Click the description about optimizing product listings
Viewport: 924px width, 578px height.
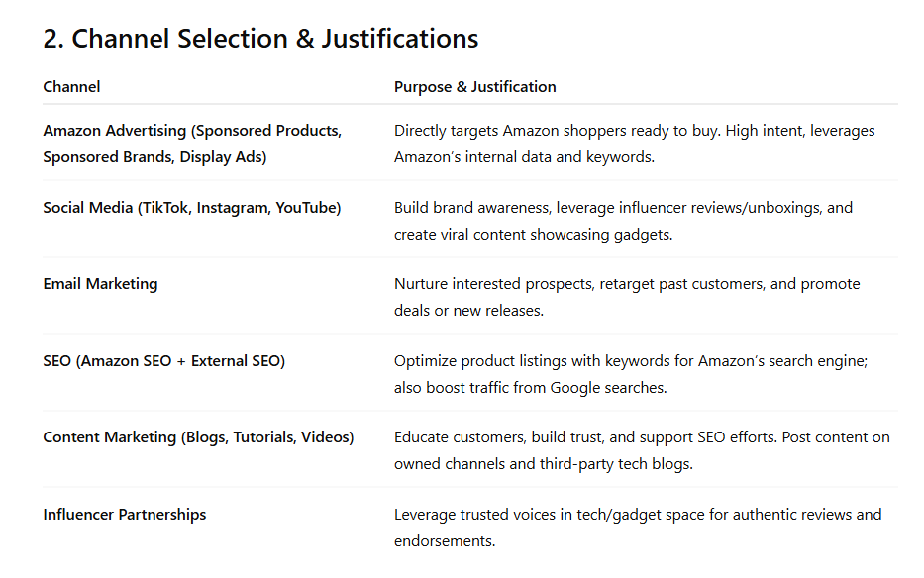pyautogui.click(x=630, y=374)
